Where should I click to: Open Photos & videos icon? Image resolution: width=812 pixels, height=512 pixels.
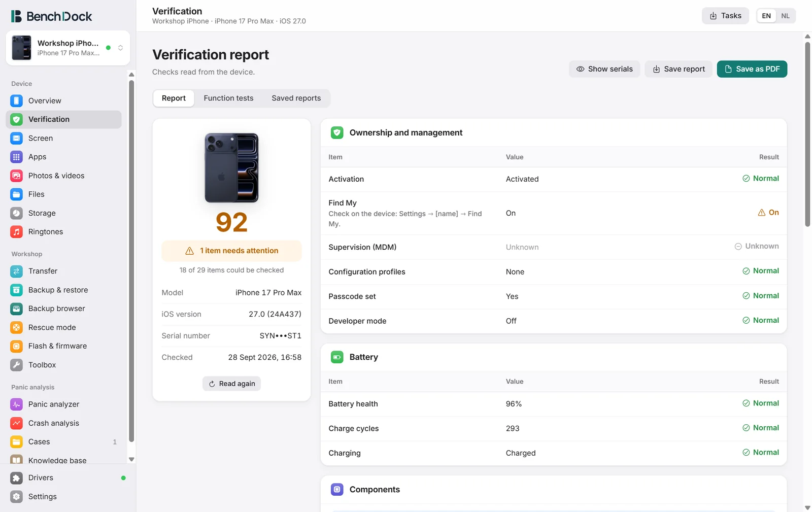[16, 176]
